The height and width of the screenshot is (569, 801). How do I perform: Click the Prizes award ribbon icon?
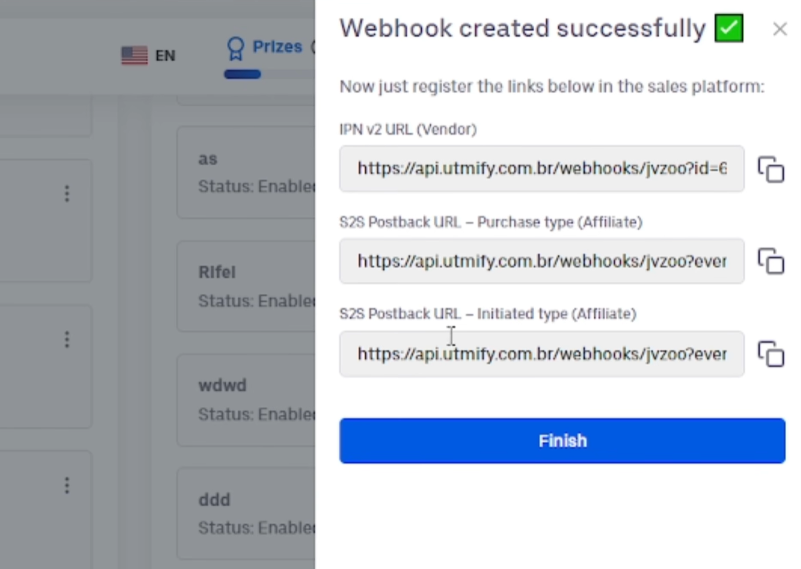point(235,49)
